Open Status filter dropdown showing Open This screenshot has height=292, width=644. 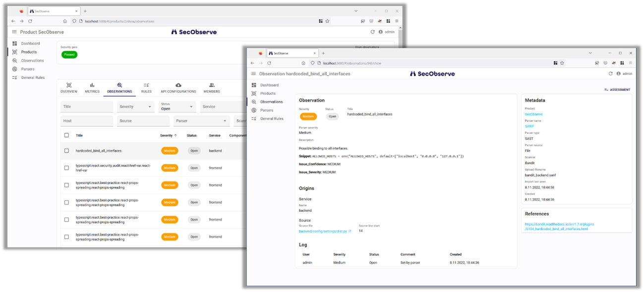177,107
